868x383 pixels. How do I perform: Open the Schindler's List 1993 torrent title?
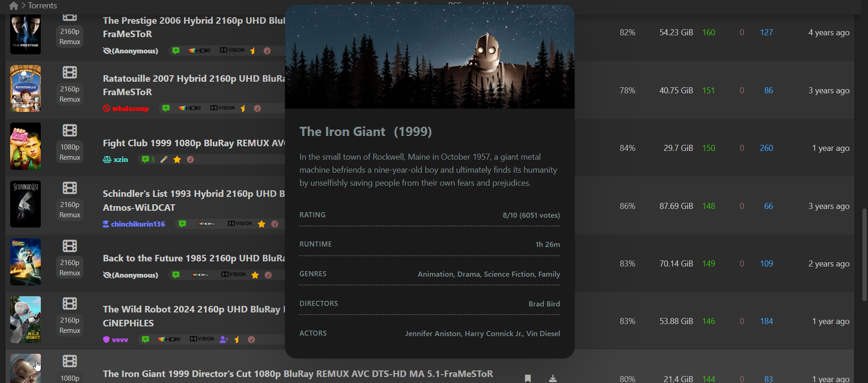click(194, 201)
